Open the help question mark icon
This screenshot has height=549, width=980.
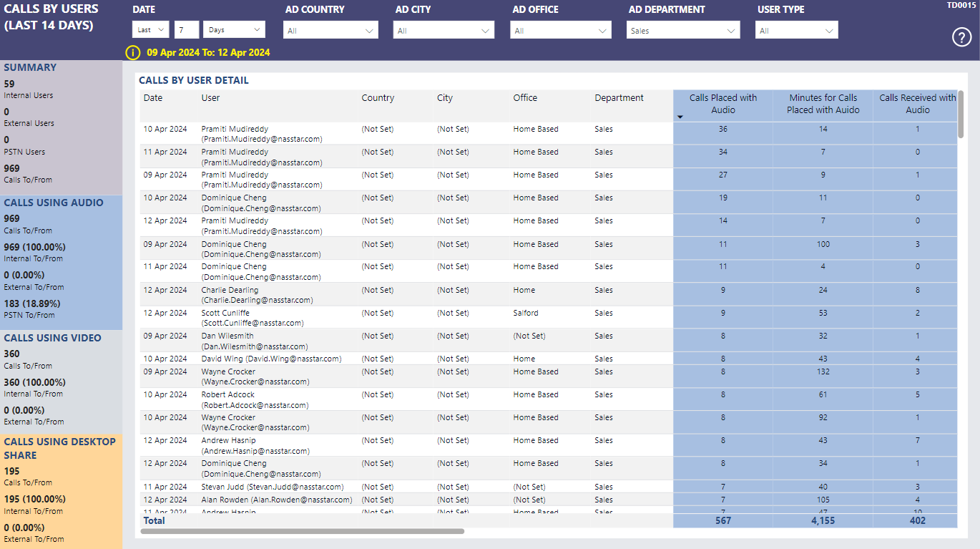tap(962, 38)
